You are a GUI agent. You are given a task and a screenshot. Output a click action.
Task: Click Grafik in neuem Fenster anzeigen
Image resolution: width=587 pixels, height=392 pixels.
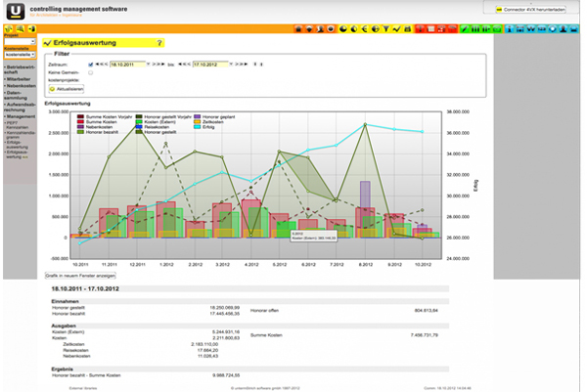tap(81, 277)
